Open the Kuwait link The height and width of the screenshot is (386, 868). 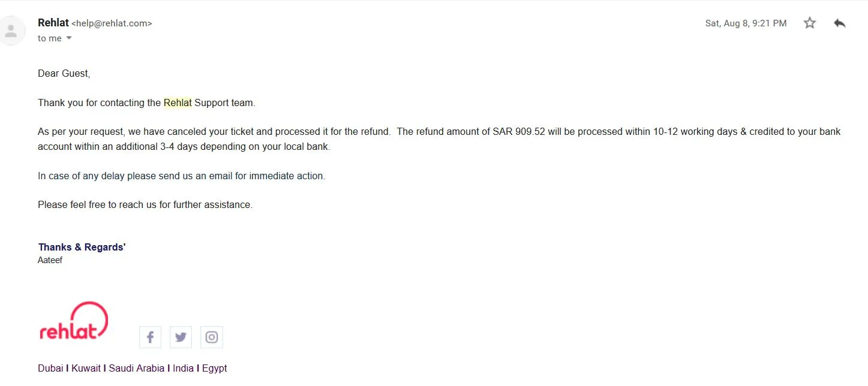[x=86, y=368]
